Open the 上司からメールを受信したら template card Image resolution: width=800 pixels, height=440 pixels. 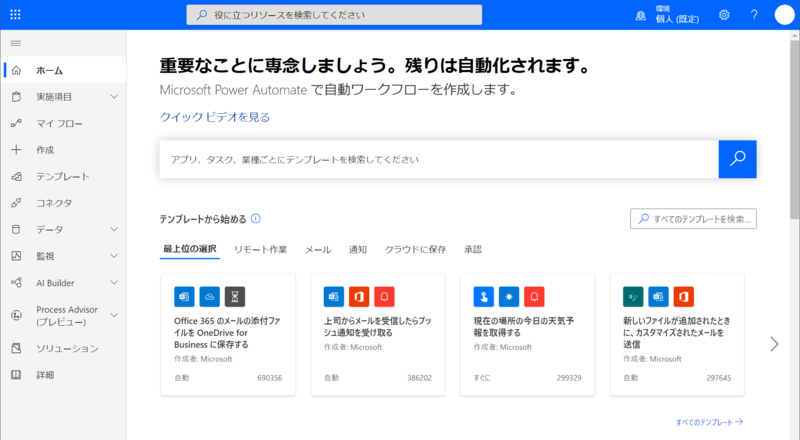[x=378, y=334]
